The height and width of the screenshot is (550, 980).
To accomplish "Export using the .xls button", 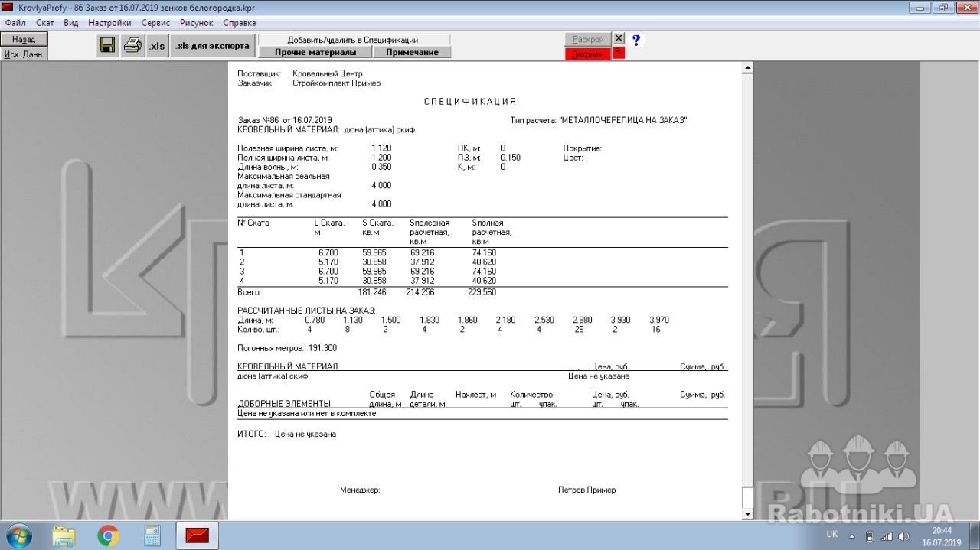I will pyautogui.click(x=157, y=46).
